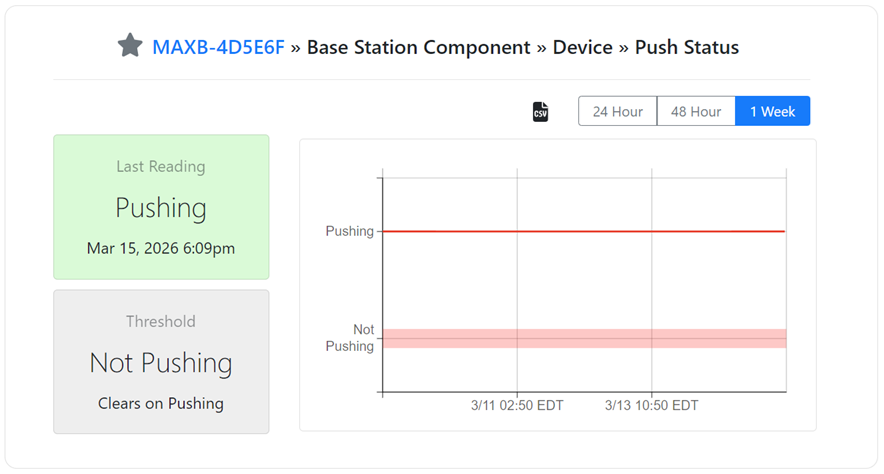Click the 3/13 10:50 EDT axis label
Viewport: 884px width, 474px height.
[651, 406]
